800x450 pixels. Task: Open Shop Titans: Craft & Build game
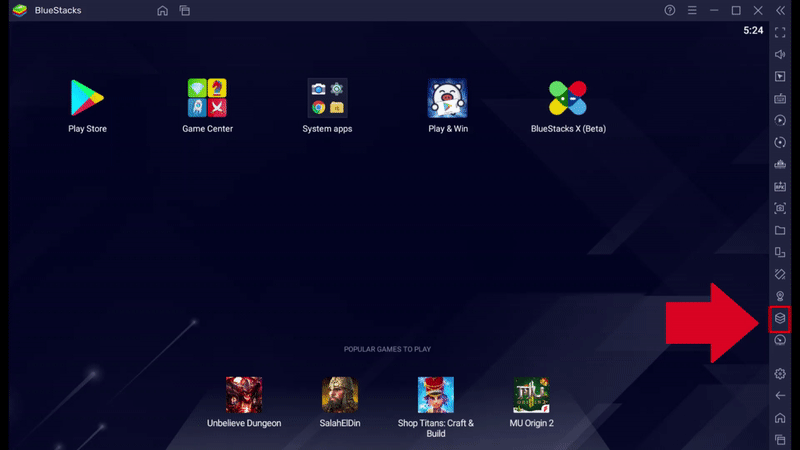pyautogui.click(x=436, y=395)
